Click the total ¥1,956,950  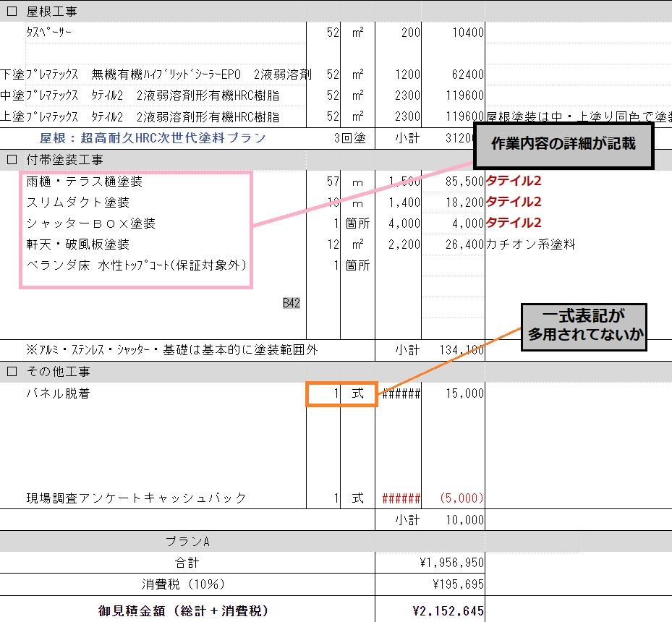[451, 563]
